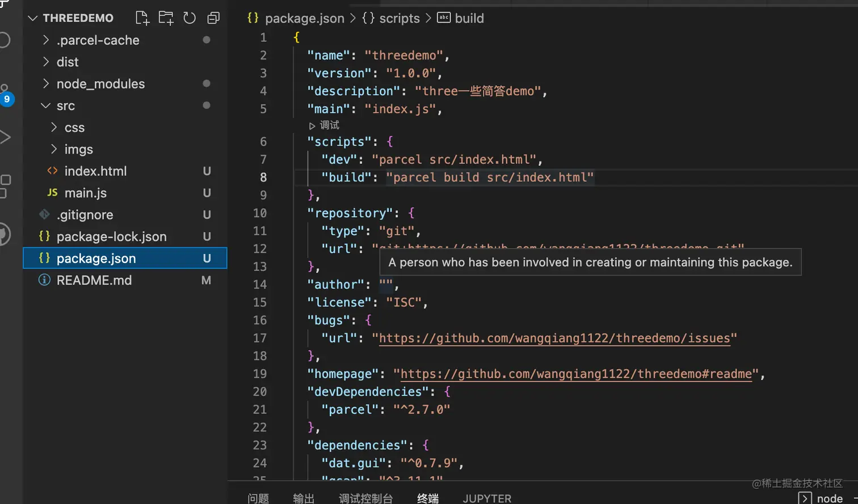Click the info icon beside README.md
Viewport: 858px width, 504px height.
[44, 280]
